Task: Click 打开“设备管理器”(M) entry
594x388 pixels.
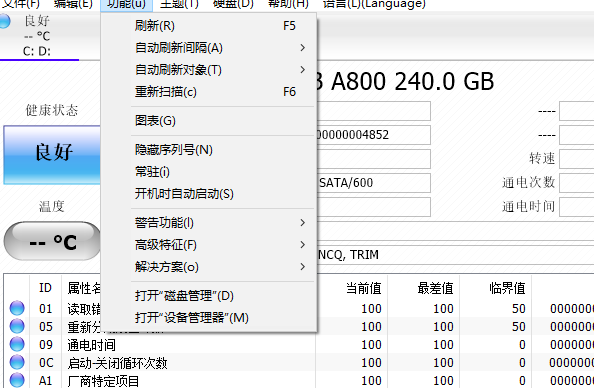Action: point(209,318)
